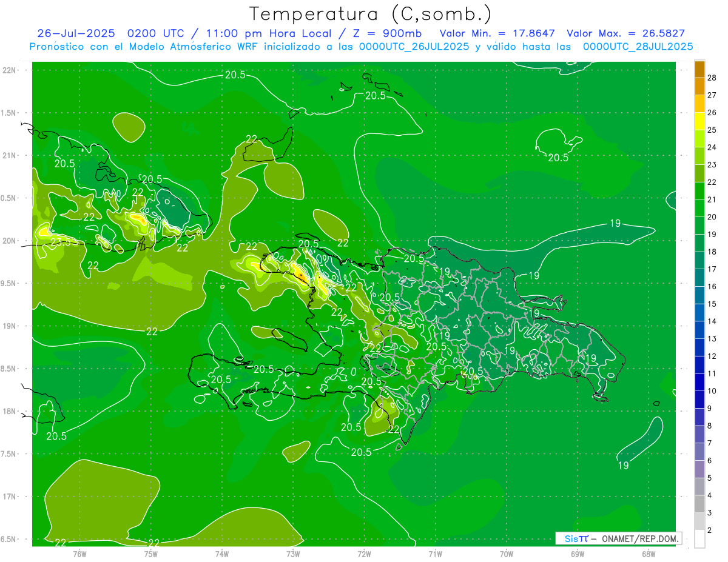
Task: Click the '14' value on the color scale
Action: point(712,321)
